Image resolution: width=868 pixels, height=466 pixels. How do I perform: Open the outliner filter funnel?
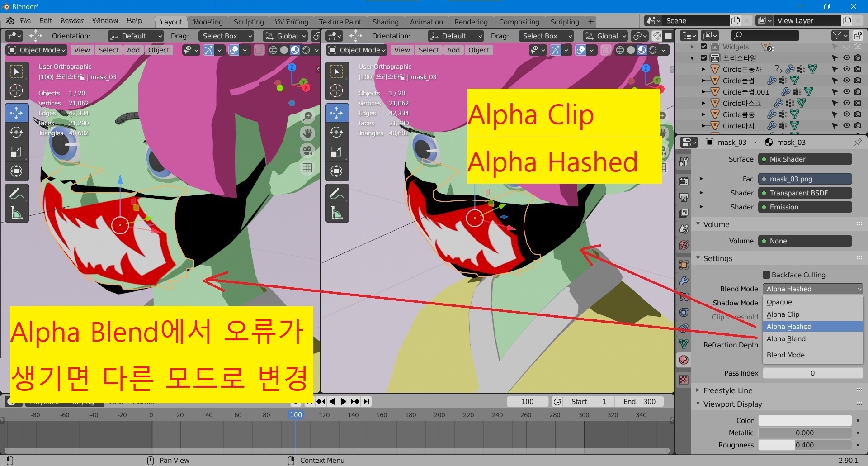coord(840,35)
